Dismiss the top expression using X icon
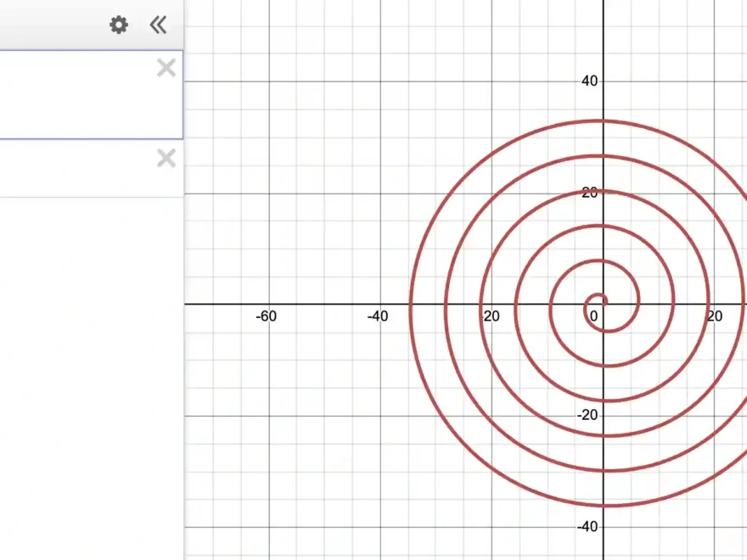747x560 pixels. coord(166,68)
